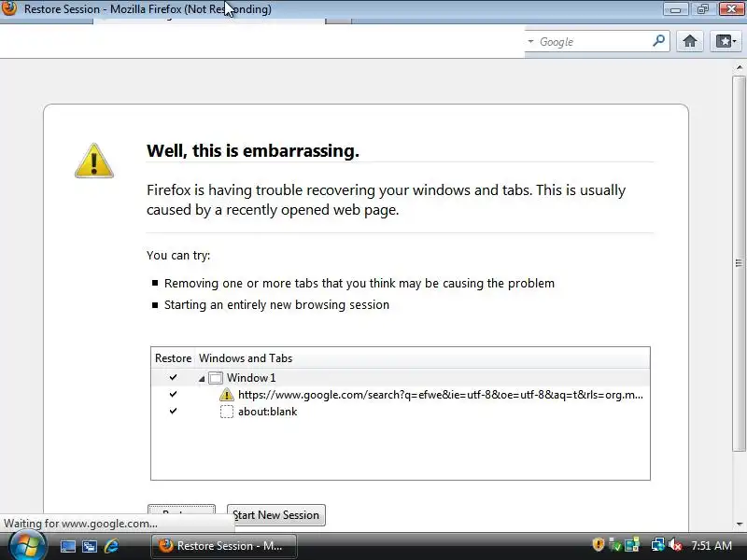Click the Firefox logo in the title bar

(8, 8)
